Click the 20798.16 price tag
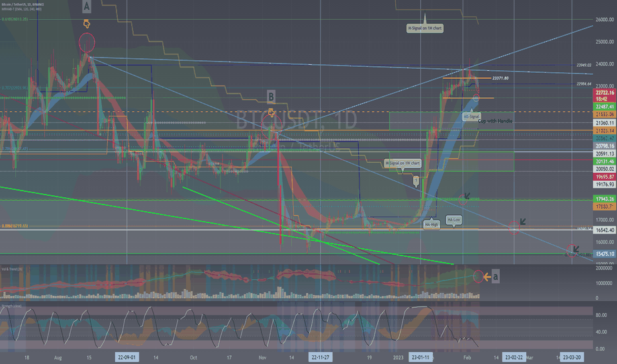 coord(604,146)
